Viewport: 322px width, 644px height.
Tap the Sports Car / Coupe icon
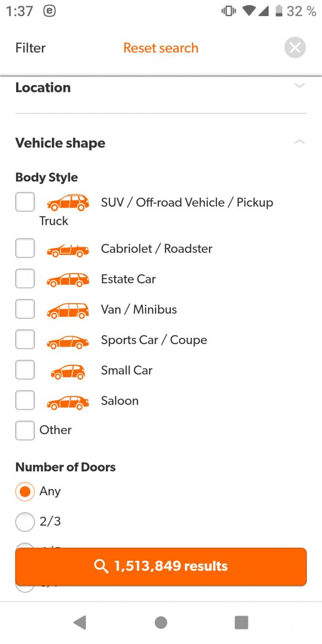tap(68, 340)
